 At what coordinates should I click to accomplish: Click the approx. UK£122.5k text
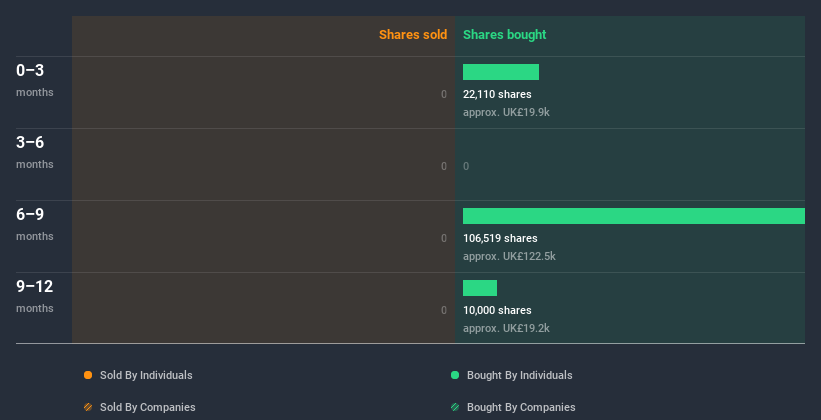509,256
